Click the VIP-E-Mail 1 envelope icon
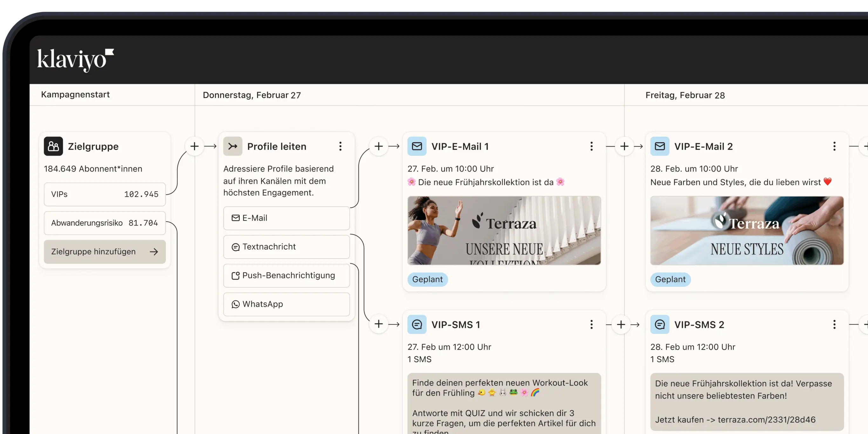Screen dimensions: 868x434 click(417, 146)
